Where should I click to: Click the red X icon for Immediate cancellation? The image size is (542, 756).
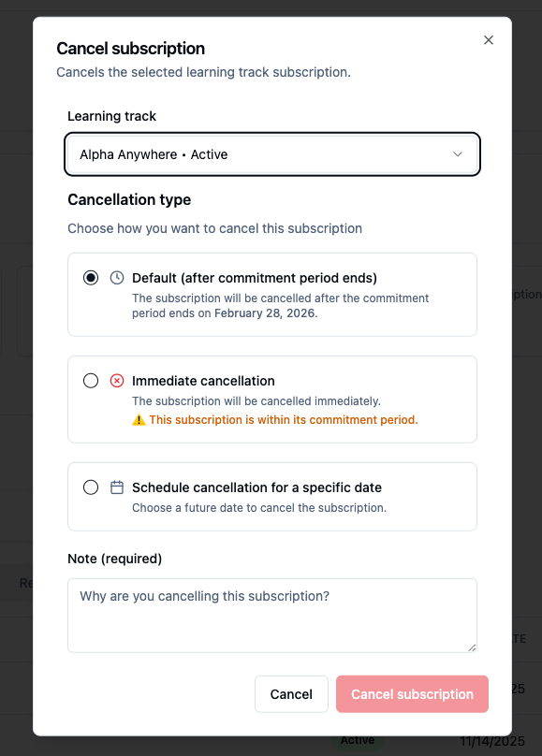coord(115,381)
